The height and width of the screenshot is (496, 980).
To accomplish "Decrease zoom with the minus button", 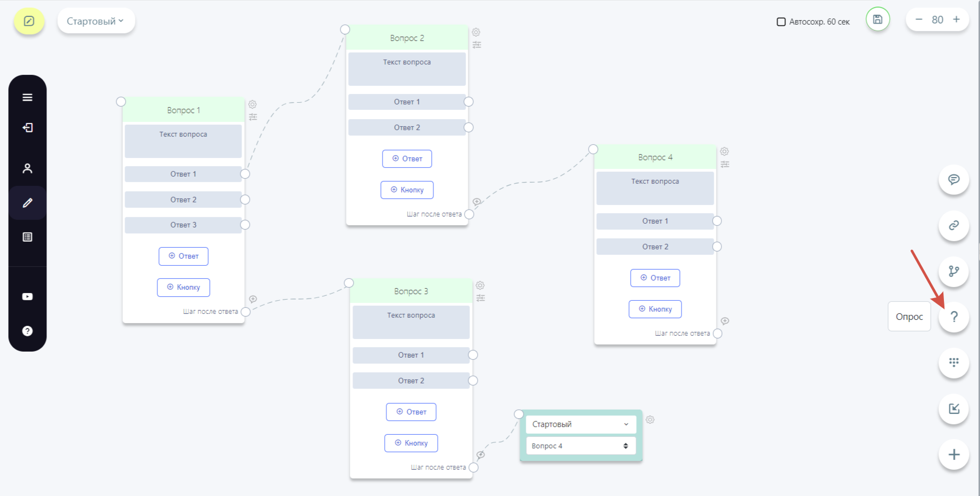I will pos(919,20).
